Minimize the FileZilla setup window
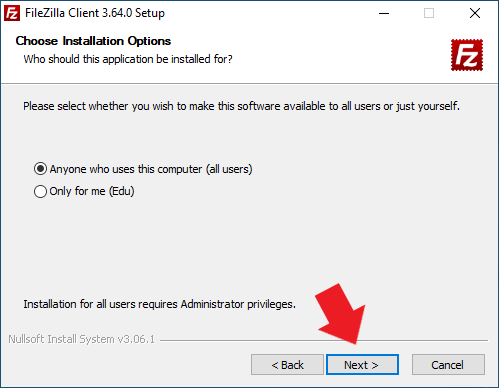Image resolution: width=499 pixels, height=388 pixels. pyautogui.click(x=384, y=13)
